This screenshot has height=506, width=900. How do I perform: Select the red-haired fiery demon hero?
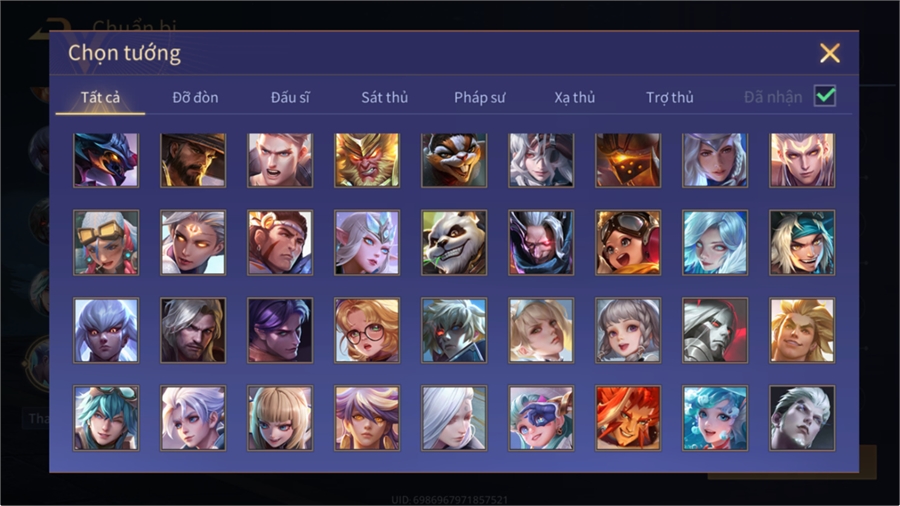[628, 418]
